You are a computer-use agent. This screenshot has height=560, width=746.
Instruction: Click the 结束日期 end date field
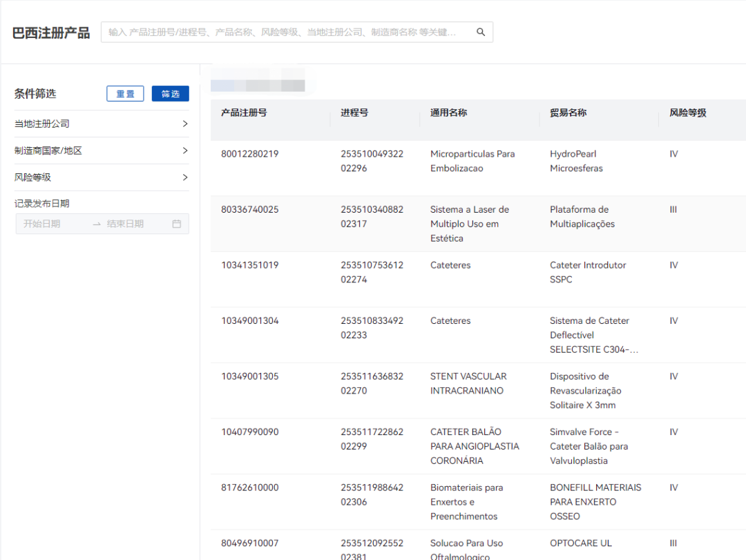coord(125,224)
